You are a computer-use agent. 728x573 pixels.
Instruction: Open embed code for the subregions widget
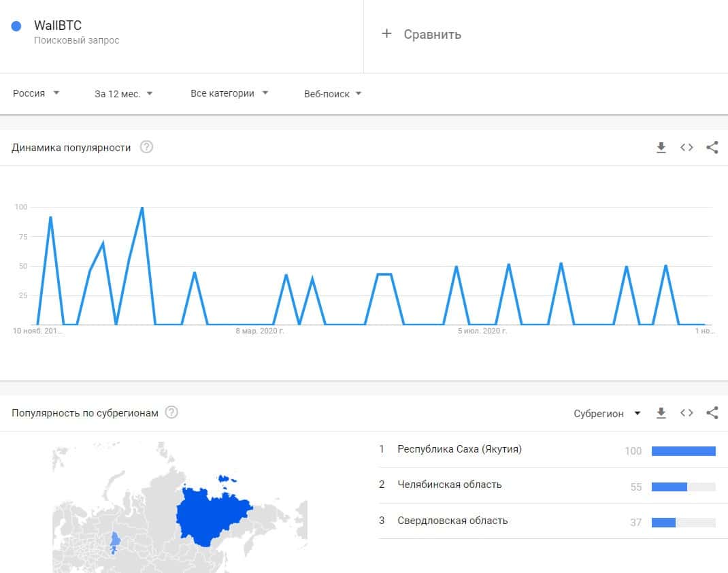tap(686, 413)
